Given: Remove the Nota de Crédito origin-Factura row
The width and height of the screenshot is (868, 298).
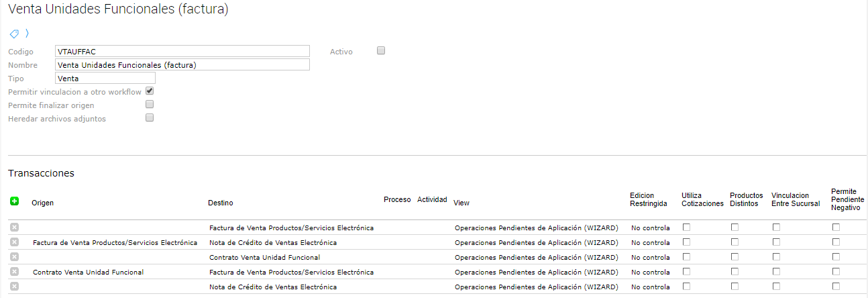Looking at the screenshot, I should click(15, 242).
